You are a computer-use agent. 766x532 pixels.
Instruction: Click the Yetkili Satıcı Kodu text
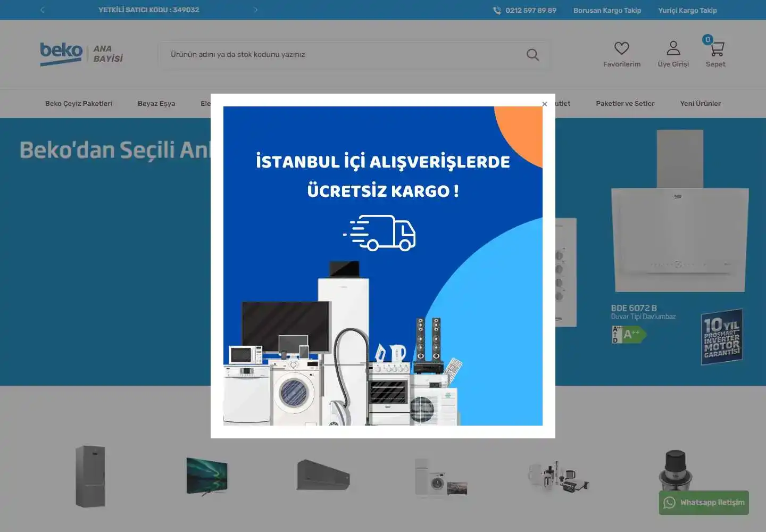coord(149,10)
